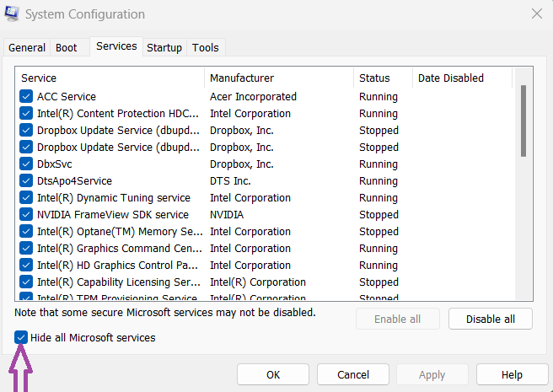Switch to the General tab
Image resolution: width=553 pixels, height=392 pixels.
(27, 48)
